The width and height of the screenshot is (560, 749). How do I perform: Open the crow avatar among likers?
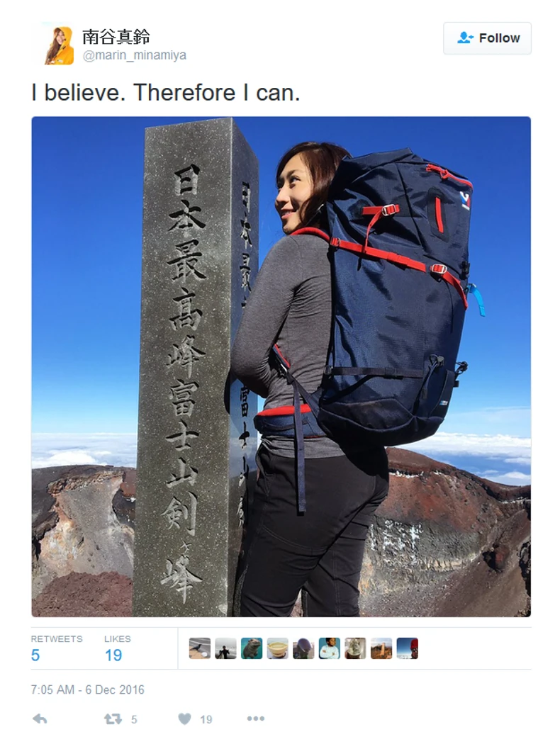coord(200,648)
